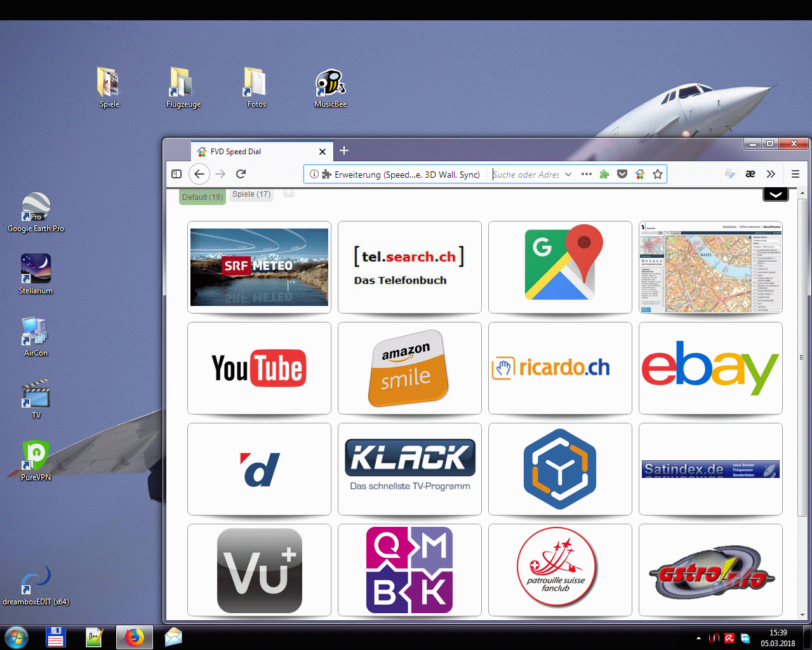Open the Vu+ speed dial tile
The width and height of the screenshot is (812, 650).
click(x=259, y=570)
